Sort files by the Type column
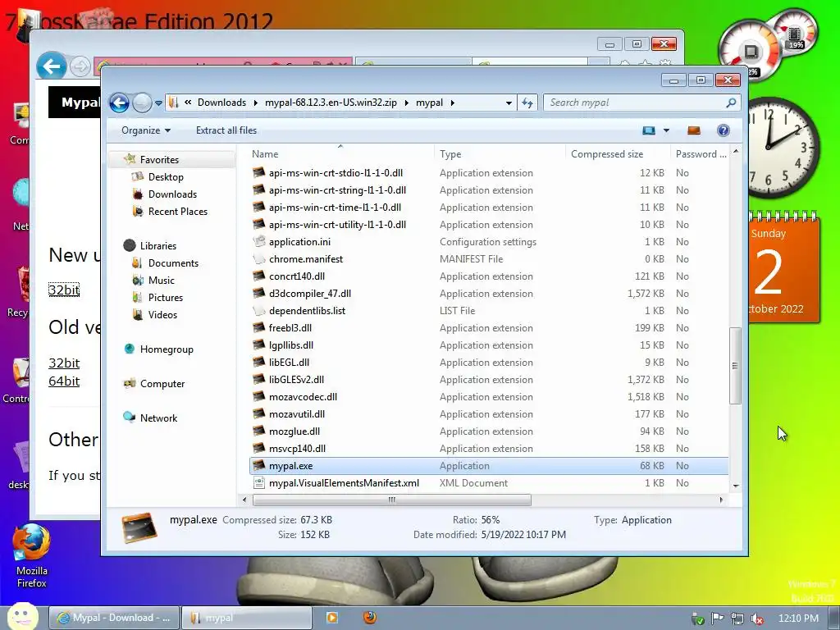Image resolution: width=840 pixels, height=630 pixels. pos(500,153)
